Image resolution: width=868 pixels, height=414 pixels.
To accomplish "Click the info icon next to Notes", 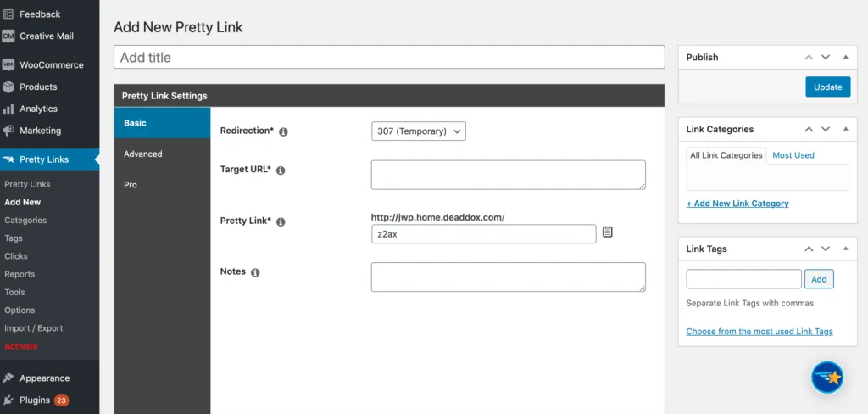I will [x=255, y=272].
